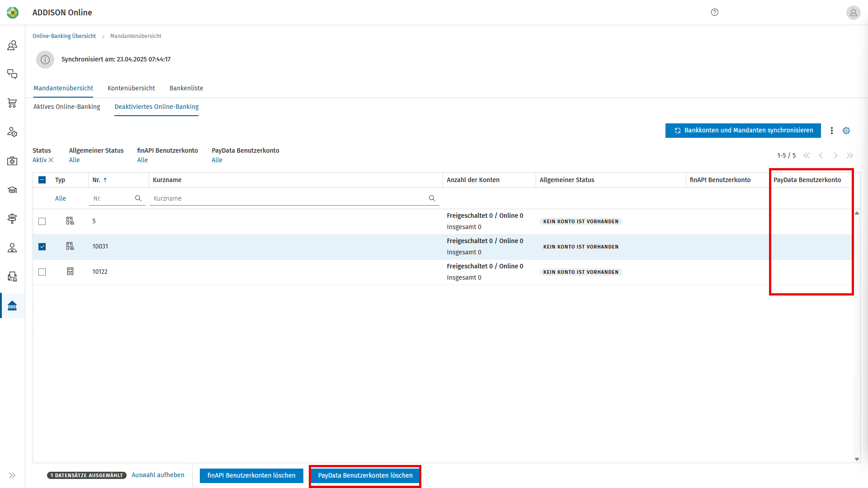Click search icon in Nr. filter
The height and width of the screenshot is (488, 868).
(x=138, y=198)
